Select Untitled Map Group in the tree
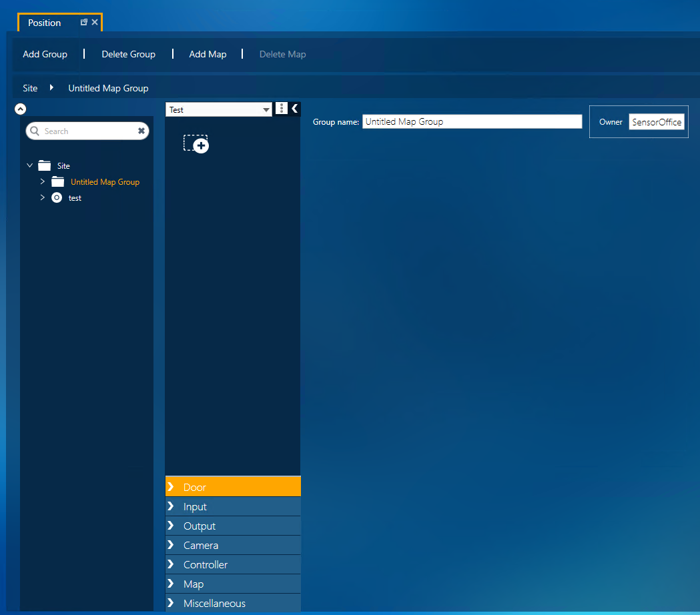Viewport: 700px width, 615px height. pos(105,181)
